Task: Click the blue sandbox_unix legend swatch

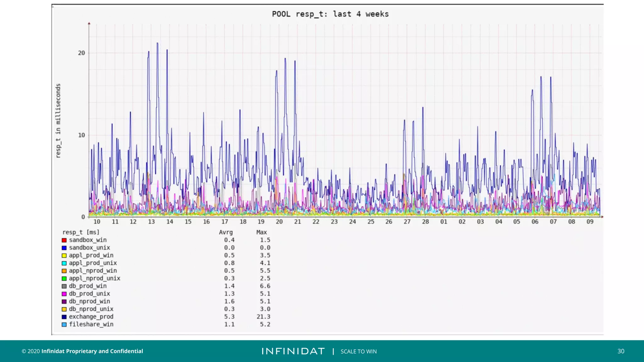Action: (64, 248)
